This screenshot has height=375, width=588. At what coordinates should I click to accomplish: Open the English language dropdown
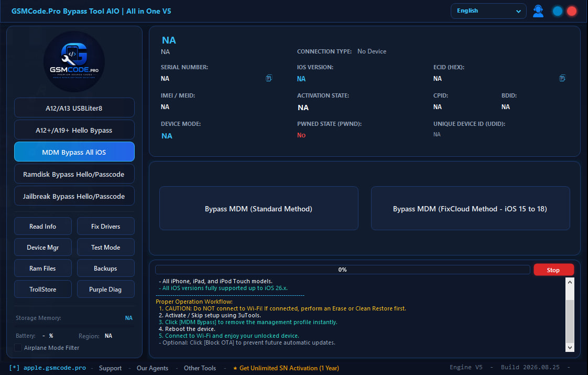(488, 11)
